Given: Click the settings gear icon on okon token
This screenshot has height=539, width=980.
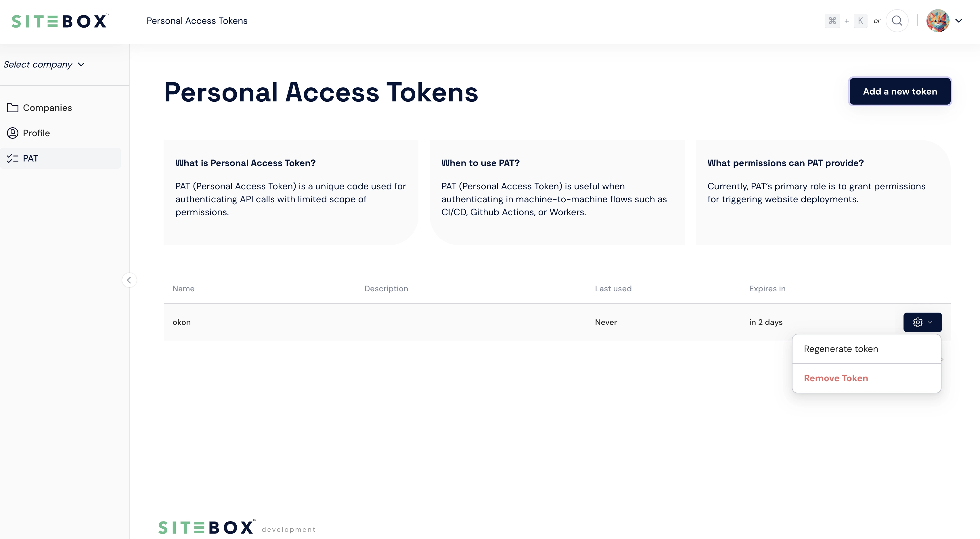Looking at the screenshot, I should pos(918,322).
